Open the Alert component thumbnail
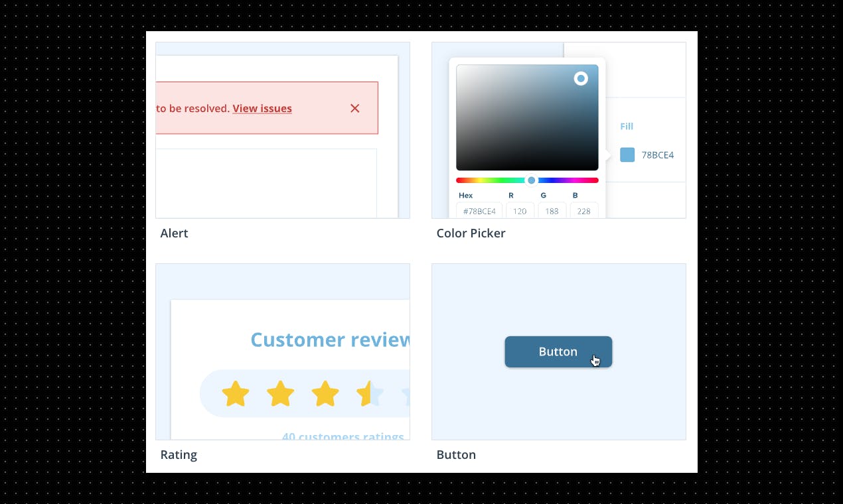 (x=283, y=130)
